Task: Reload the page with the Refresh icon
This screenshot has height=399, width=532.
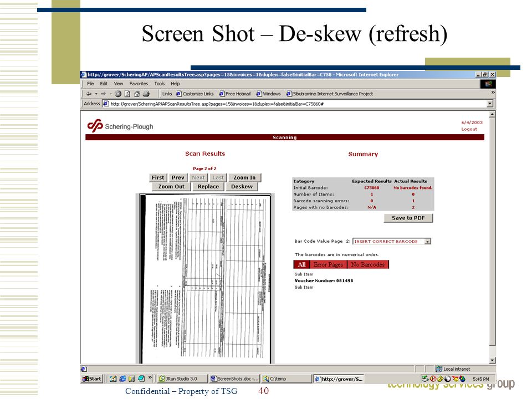Action: [x=127, y=94]
